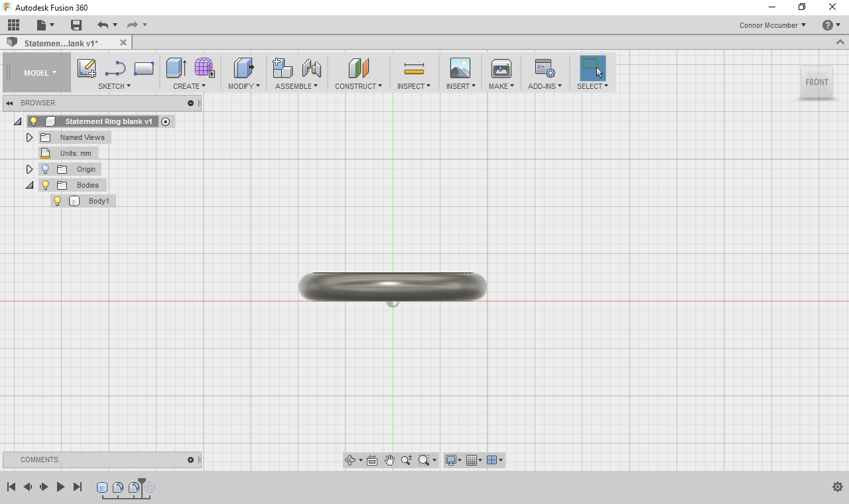Redo the last undone action
Image resolution: width=849 pixels, height=504 pixels.
(x=133, y=25)
